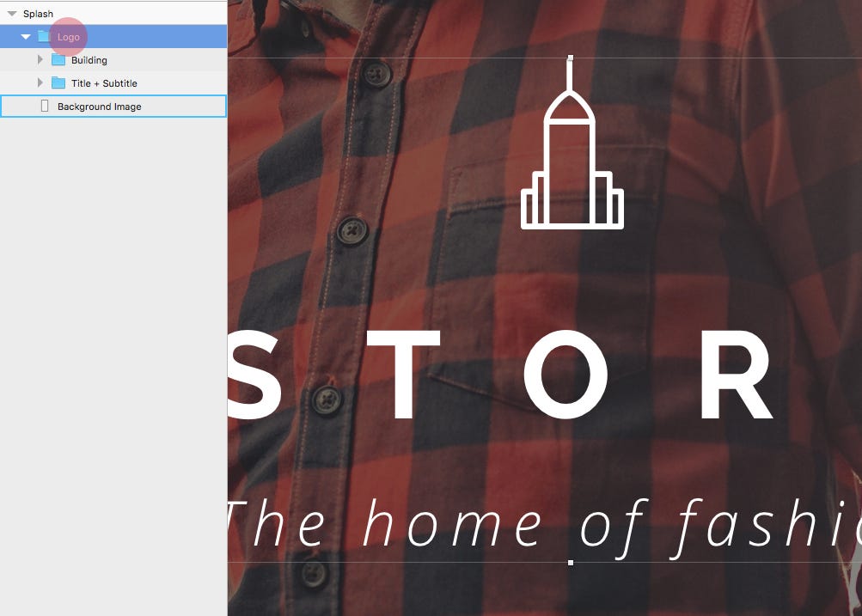Select the Background Image layer name
The image size is (862, 616).
point(100,106)
